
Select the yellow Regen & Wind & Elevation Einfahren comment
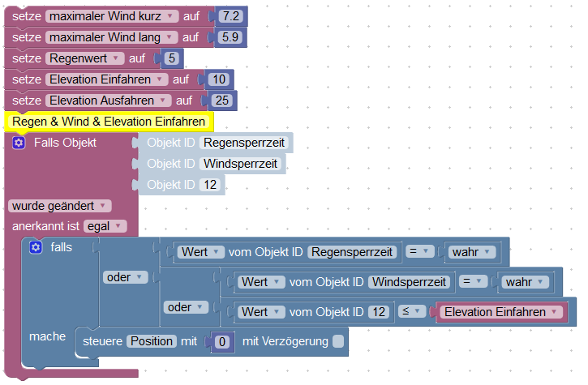[109, 122]
